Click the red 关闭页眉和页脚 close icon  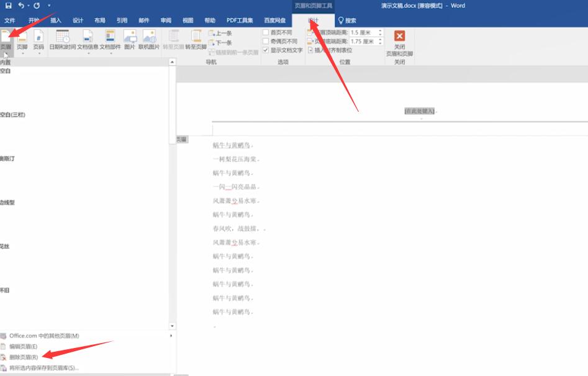pos(399,35)
